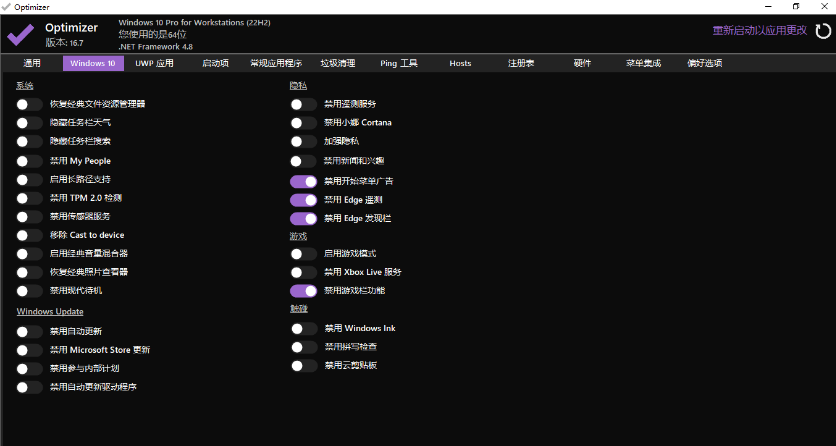Enable 禁用 My People switch
The image size is (836, 446).
coord(30,161)
